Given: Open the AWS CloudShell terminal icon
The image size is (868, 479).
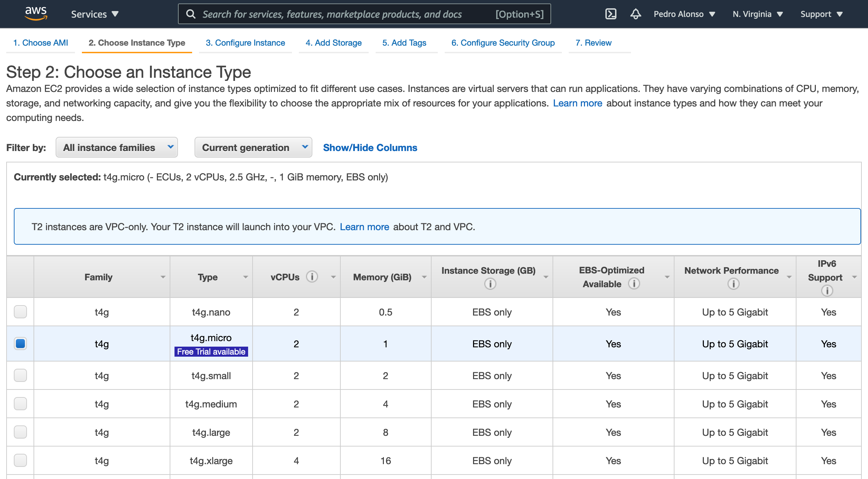Looking at the screenshot, I should point(611,14).
